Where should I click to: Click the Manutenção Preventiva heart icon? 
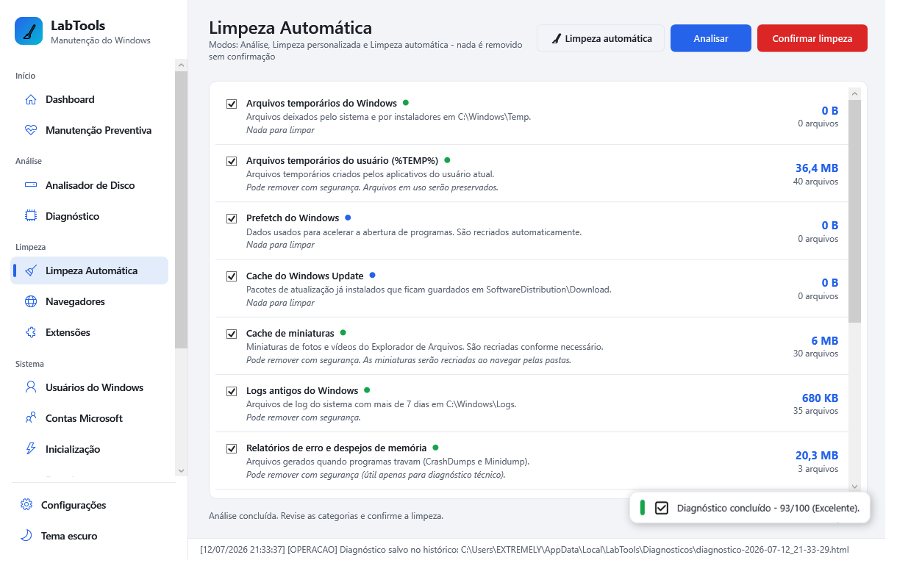[x=30, y=130]
